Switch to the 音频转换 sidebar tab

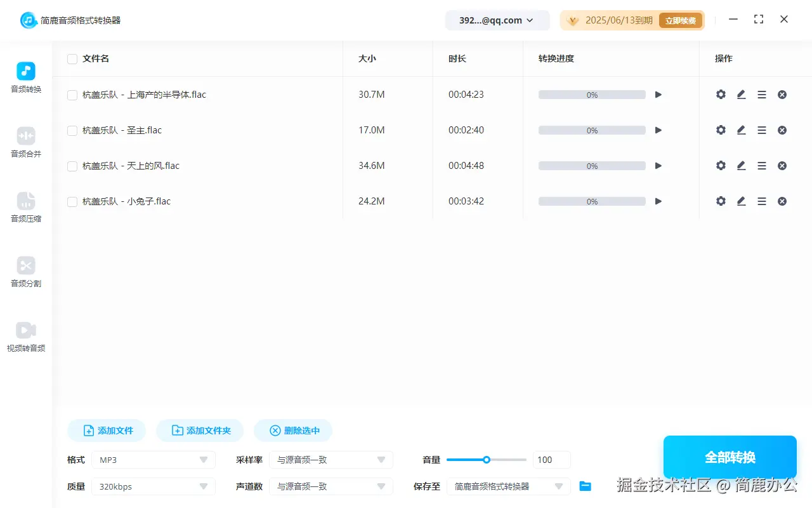pyautogui.click(x=25, y=77)
